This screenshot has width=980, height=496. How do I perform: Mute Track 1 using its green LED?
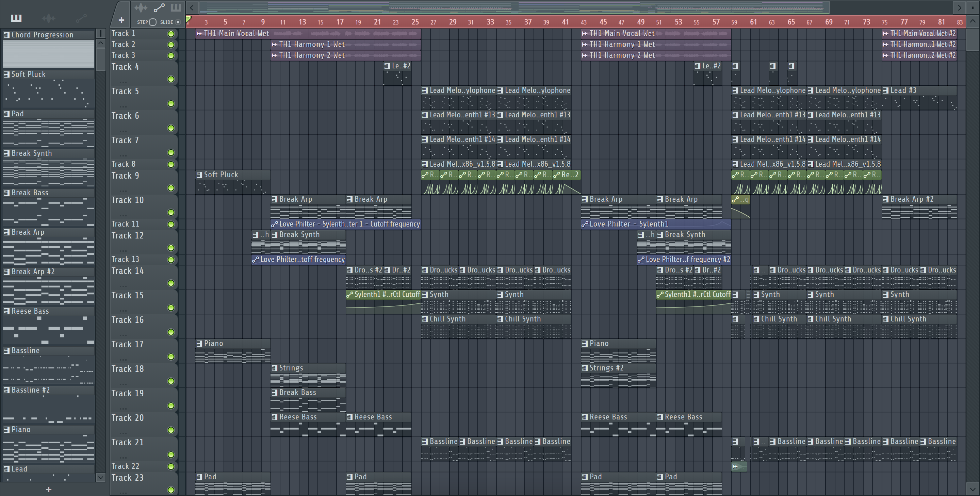171,34
